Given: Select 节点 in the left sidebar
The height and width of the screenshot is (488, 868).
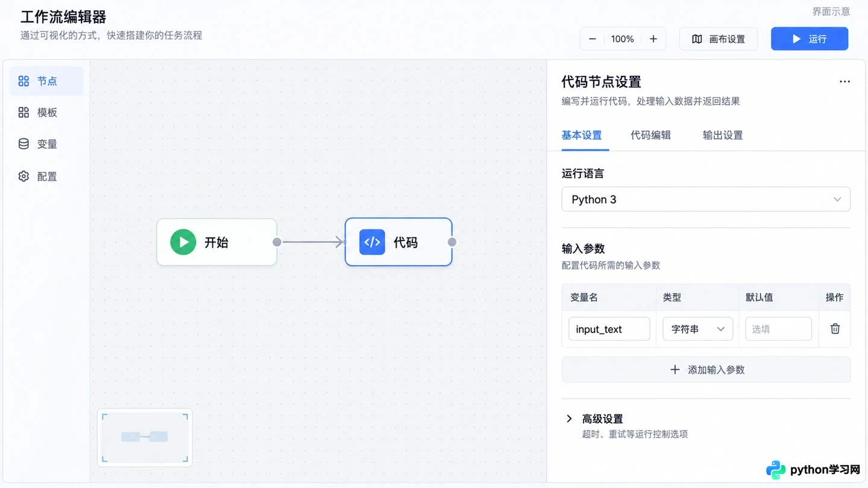Looking at the screenshot, I should 46,81.
